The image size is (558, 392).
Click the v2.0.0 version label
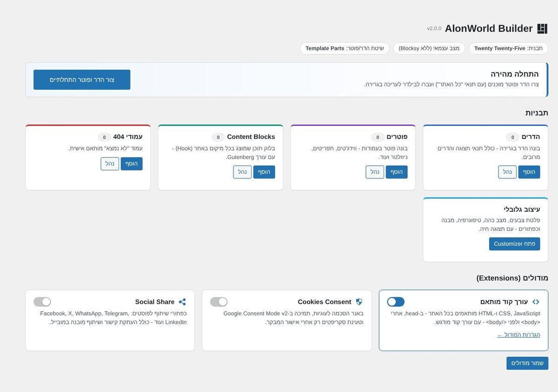point(434,29)
